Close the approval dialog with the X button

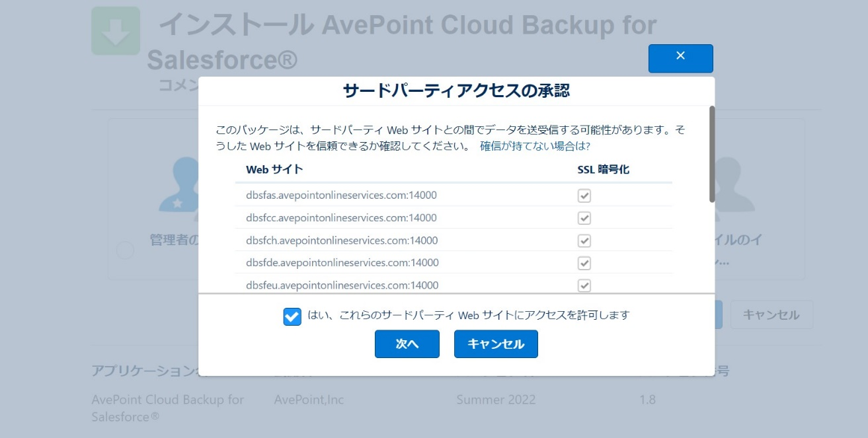pyautogui.click(x=680, y=57)
